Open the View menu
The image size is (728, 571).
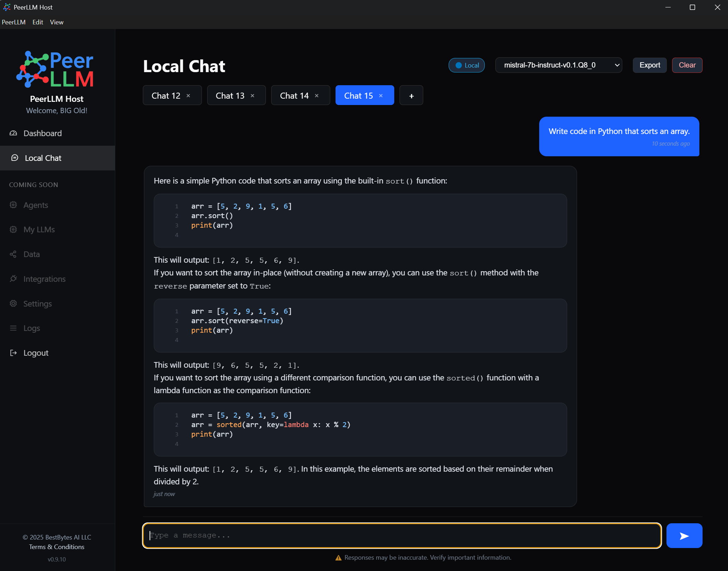tap(57, 22)
